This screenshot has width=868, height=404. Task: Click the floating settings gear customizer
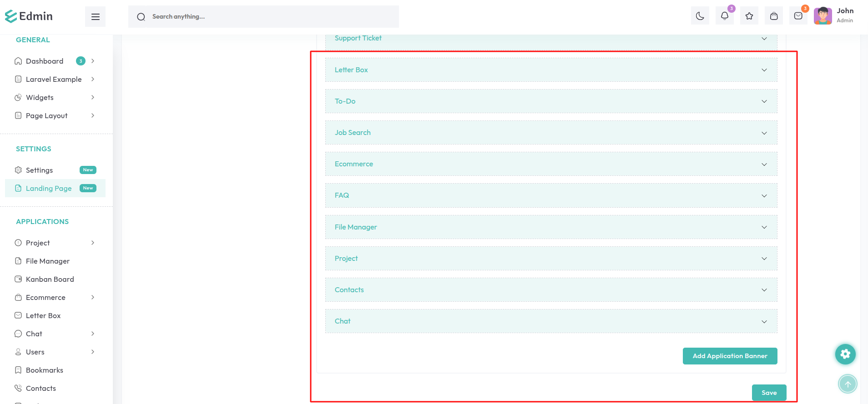[x=845, y=354]
